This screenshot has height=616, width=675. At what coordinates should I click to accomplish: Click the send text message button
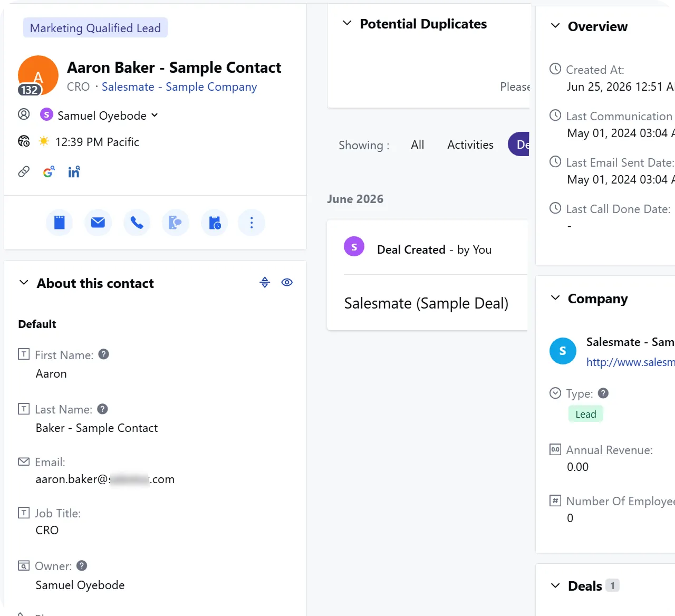(176, 223)
